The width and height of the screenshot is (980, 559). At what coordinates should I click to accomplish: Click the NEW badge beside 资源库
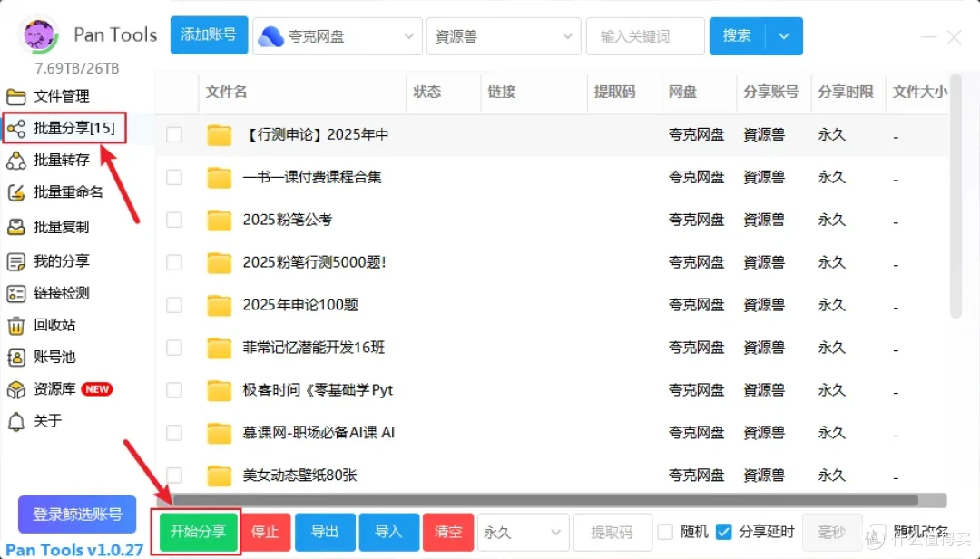pos(97,389)
